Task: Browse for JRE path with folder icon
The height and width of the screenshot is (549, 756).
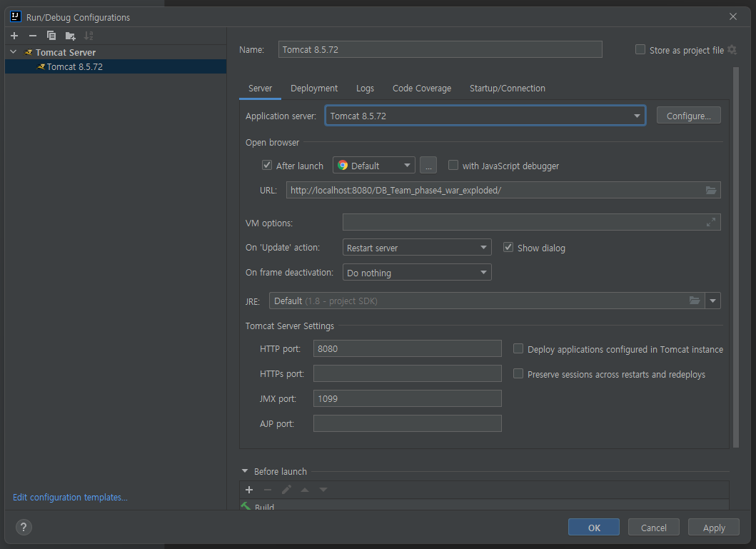Action: point(695,301)
